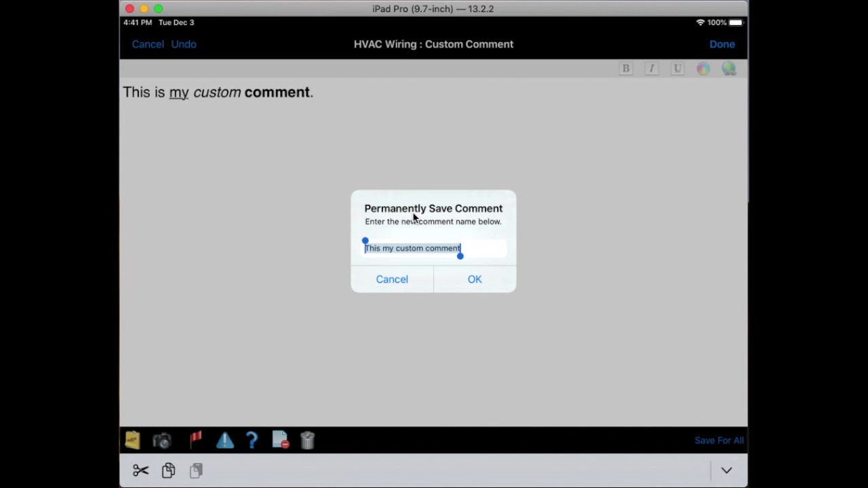Viewport: 868px width, 488px height.
Task: Toggle underline formatting with the U button
Action: [677, 68]
